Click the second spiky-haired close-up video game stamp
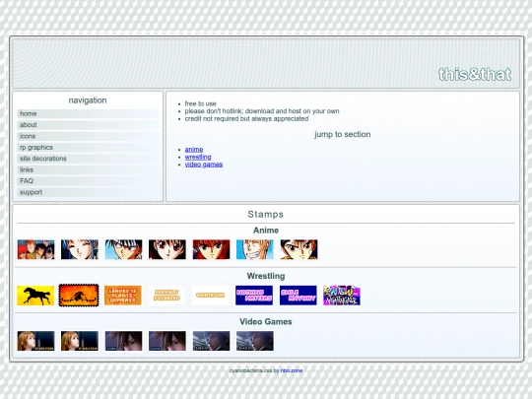The height and width of the screenshot is (399, 532). click(x=167, y=341)
